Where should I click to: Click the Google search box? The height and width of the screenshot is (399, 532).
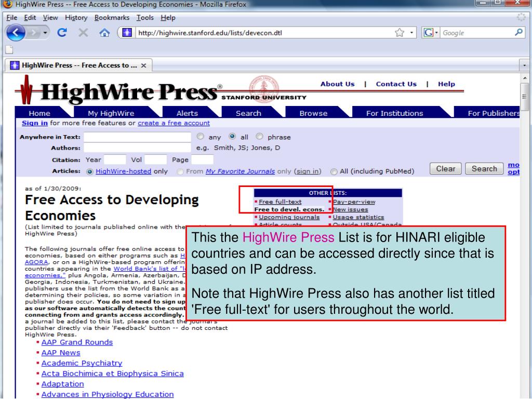(476, 33)
